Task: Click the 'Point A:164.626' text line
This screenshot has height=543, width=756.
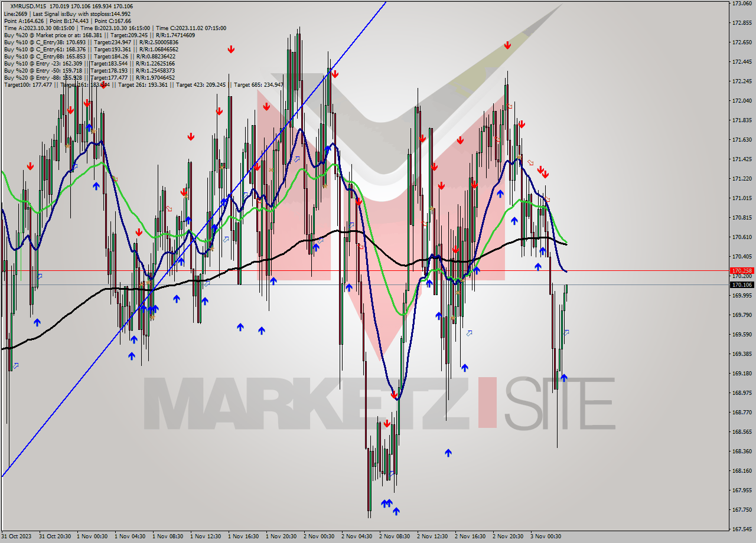Action: (x=22, y=21)
